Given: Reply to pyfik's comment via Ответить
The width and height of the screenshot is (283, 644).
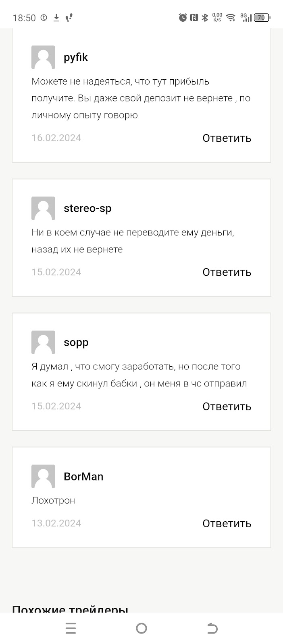Looking at the screenshot, I should [227, 138].
